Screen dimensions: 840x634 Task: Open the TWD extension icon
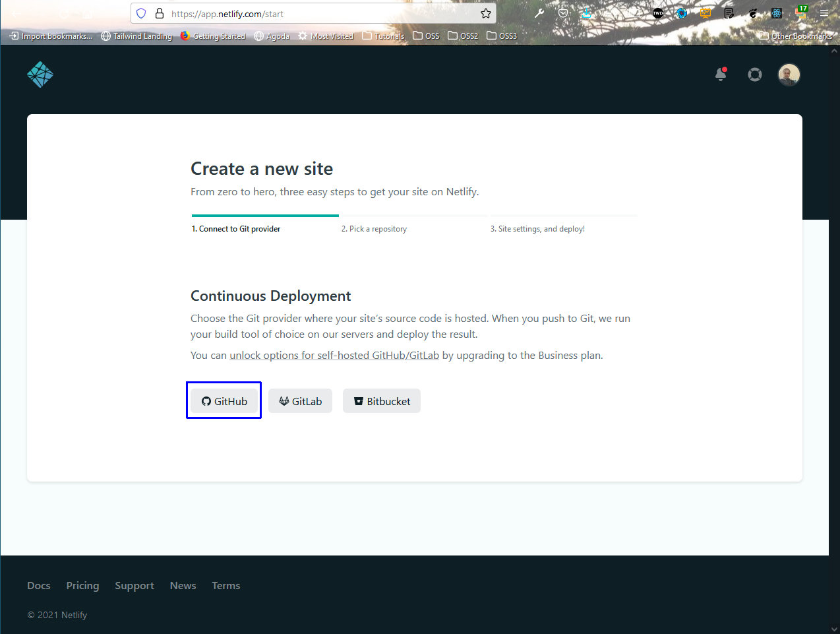[x=658, y=13]
